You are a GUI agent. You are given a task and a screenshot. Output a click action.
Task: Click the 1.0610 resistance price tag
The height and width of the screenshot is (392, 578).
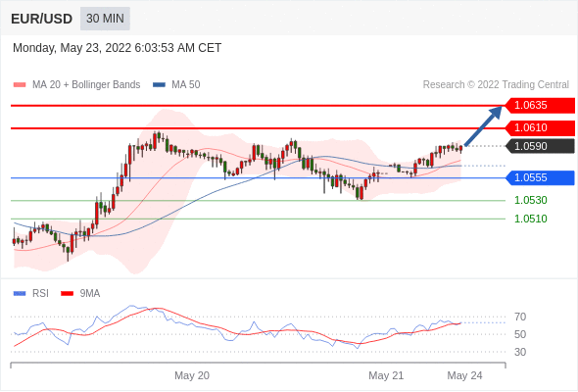coord(540,128)
